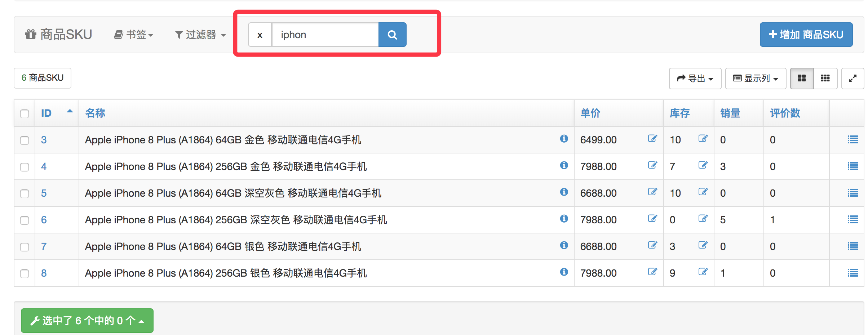Sort by 评价数 column header

(785, 113)
